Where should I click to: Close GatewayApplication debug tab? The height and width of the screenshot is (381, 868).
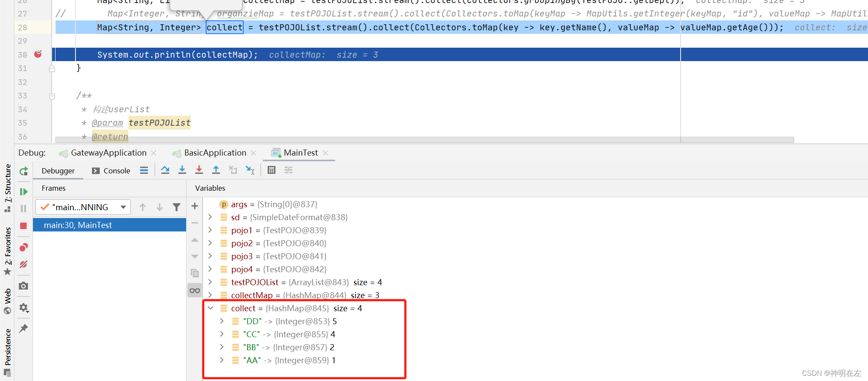pyautogui.click(x=154, y=153)
